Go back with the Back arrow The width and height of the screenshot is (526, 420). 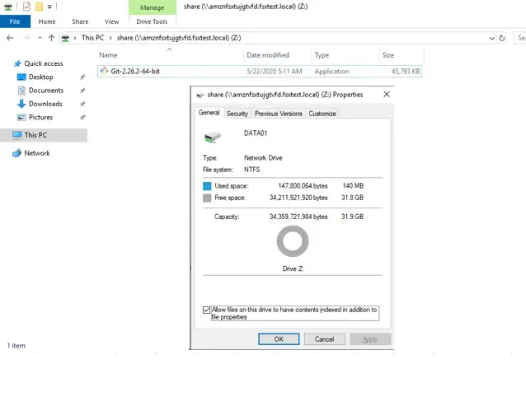pos(10,38)
